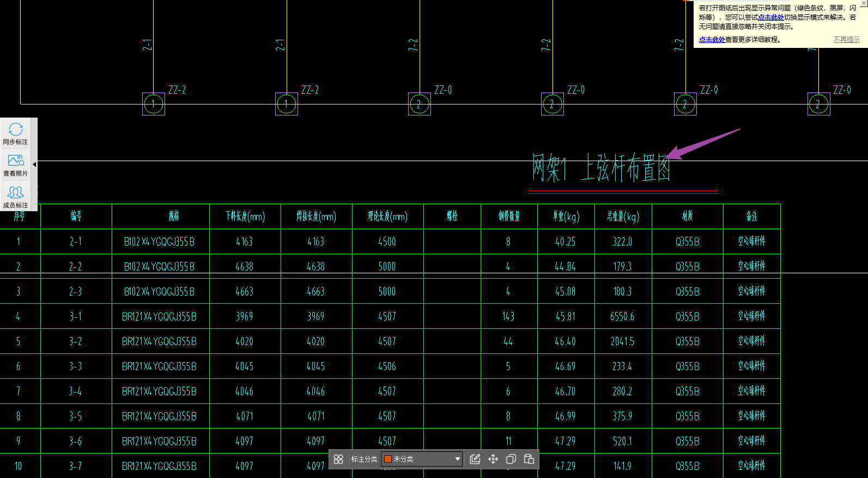This screenshot has width=868, height=478.
Task: Click the paste icon in the floating toolbar
Action: point(529,459)
